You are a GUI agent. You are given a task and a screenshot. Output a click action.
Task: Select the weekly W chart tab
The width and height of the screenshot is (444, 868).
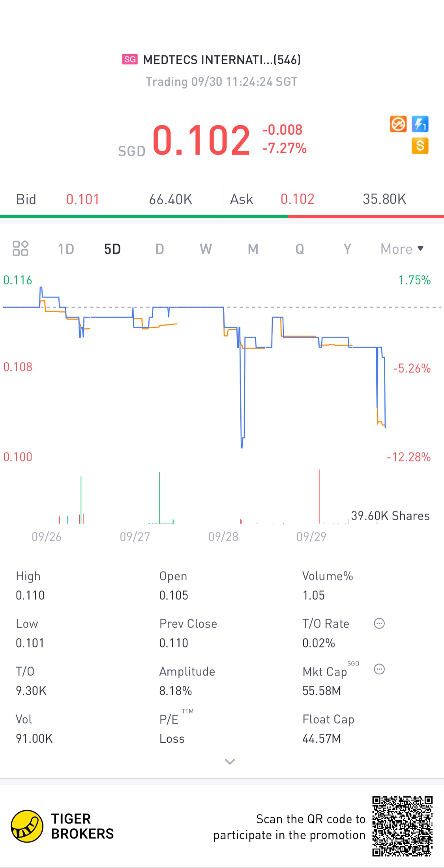click(206, 249)
